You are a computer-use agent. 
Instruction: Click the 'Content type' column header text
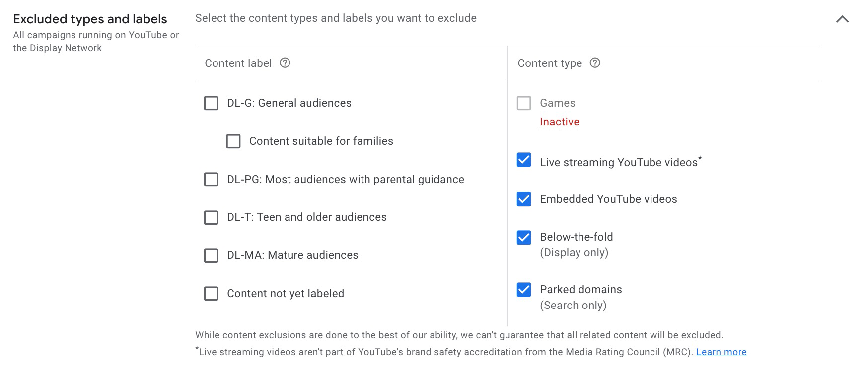(x=550, y=63)
